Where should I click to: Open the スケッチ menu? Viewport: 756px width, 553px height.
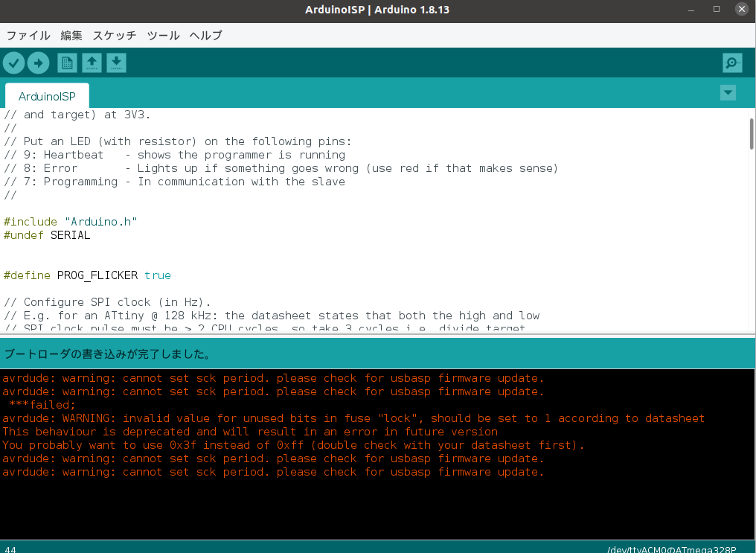115,36
